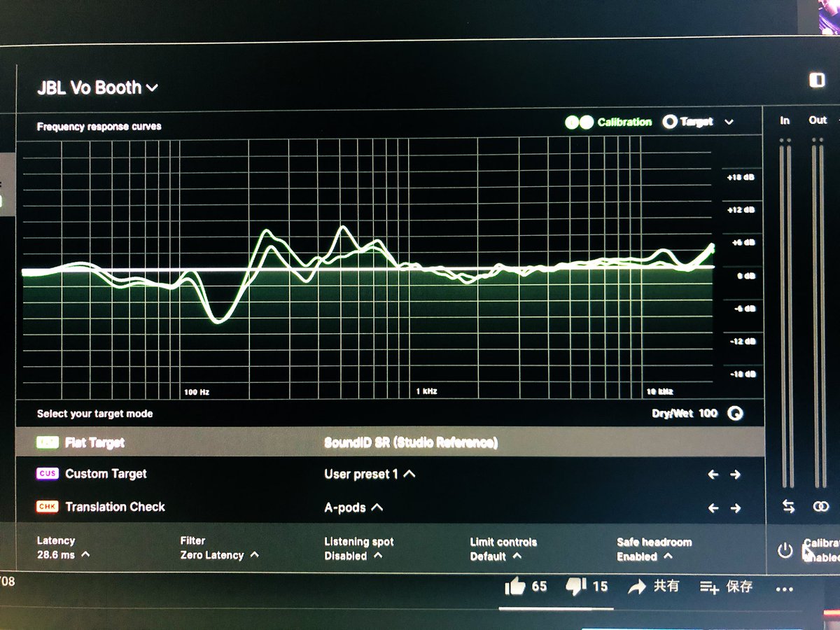
Task: Open the JBL Vo Booth profile dropdown
Action: 97,88
